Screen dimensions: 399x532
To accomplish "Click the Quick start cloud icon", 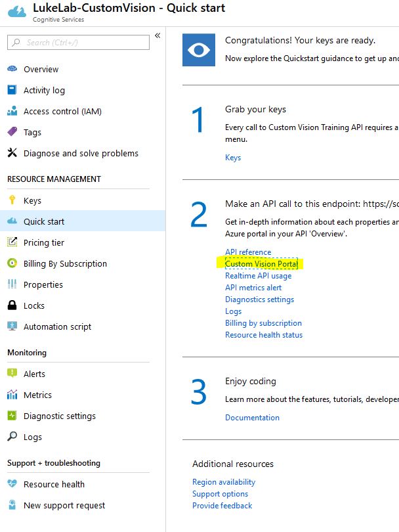I will (x=12, y=221).
